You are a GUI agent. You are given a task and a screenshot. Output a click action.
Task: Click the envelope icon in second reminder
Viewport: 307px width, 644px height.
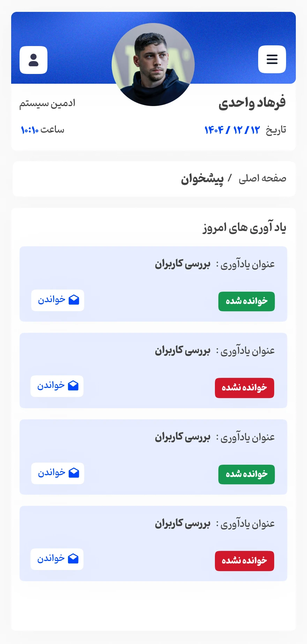73,385
